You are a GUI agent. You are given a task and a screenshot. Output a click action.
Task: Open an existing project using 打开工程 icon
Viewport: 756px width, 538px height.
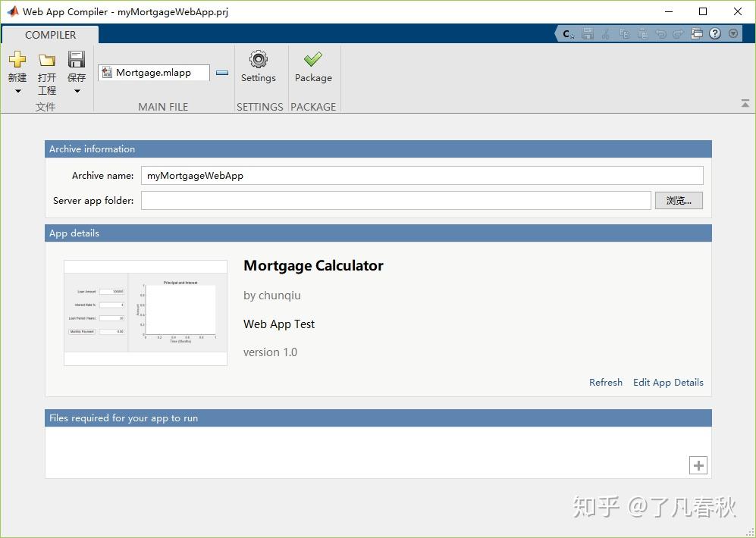pos(47,59)
